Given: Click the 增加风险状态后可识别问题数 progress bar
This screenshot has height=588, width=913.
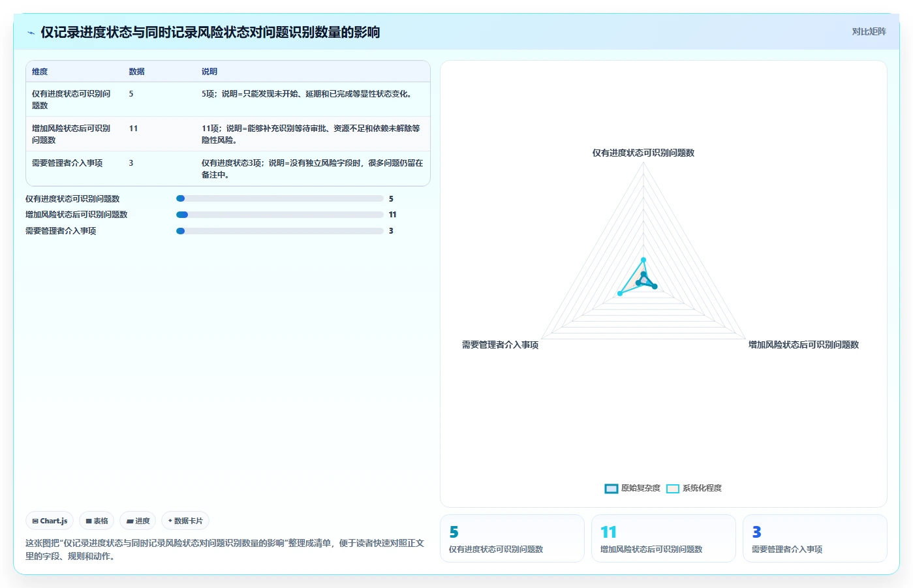Looking at the screenshot, I should [x=280, y=215].
